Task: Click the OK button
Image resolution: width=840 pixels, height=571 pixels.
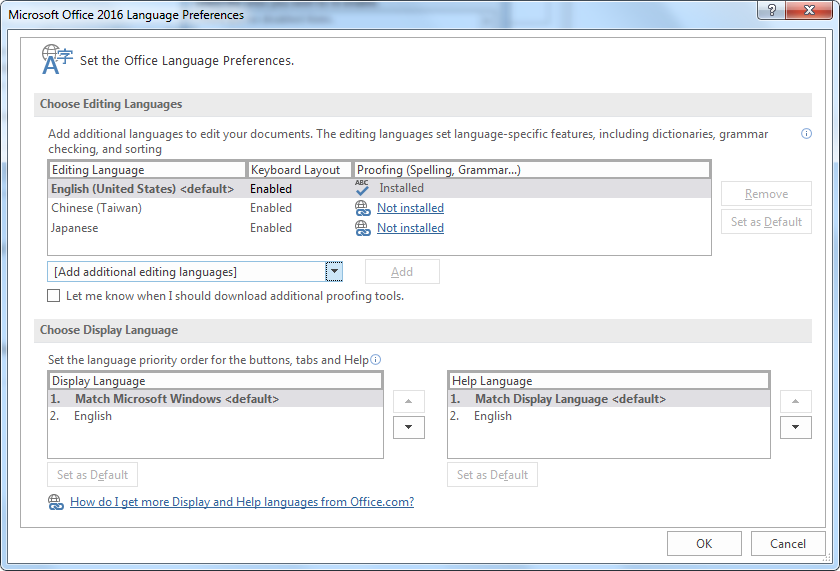Action: click(704, 544)
